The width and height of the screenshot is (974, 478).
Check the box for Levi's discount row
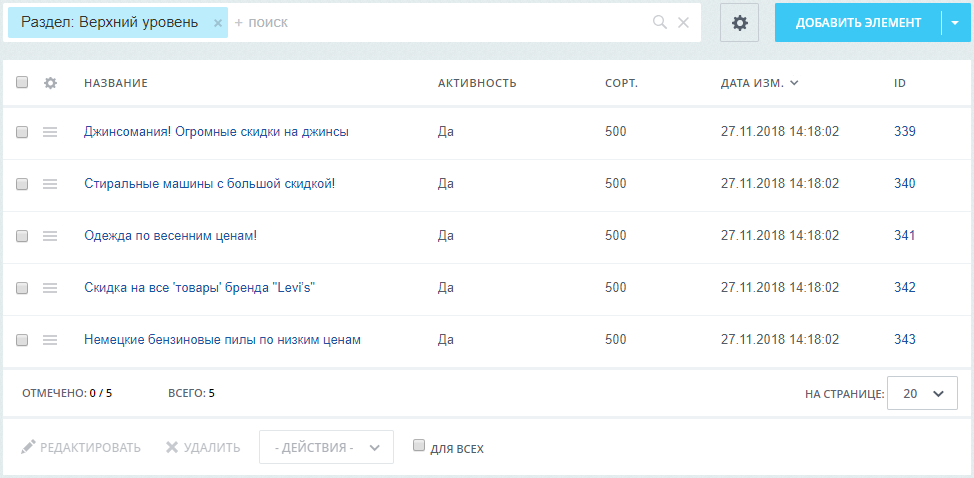pos(22,288)
